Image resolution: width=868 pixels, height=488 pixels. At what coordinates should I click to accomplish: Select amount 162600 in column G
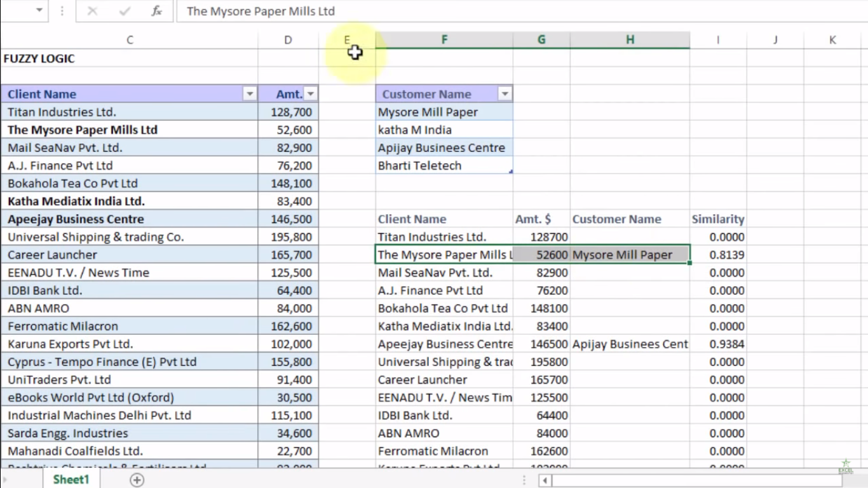coord(541,451)
